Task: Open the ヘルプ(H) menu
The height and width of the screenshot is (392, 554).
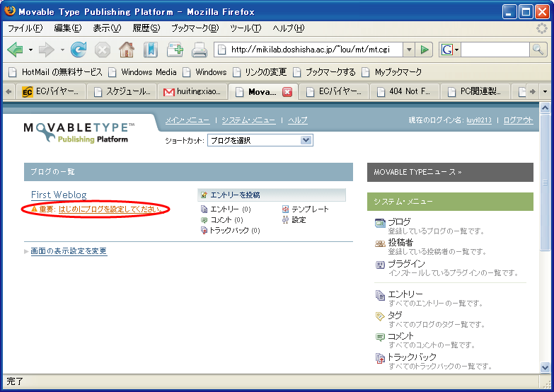Action: [288, 28]
